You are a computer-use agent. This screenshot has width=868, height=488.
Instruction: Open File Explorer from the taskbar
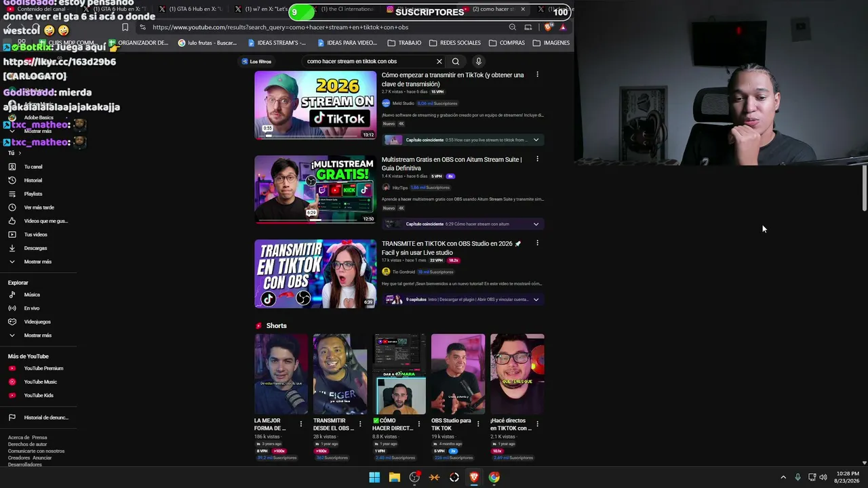pyautogui.click(x=395, y=477)
